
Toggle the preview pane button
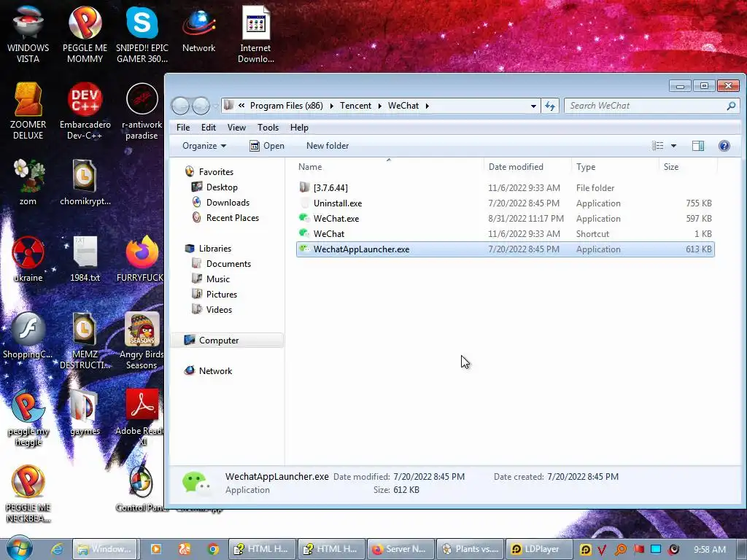coord(698,146)
